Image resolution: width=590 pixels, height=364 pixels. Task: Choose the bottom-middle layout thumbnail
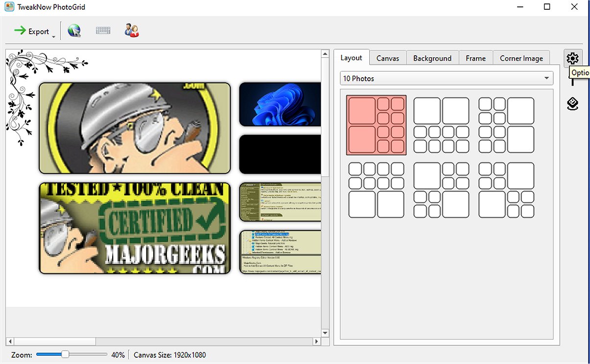tap(441, 190)
